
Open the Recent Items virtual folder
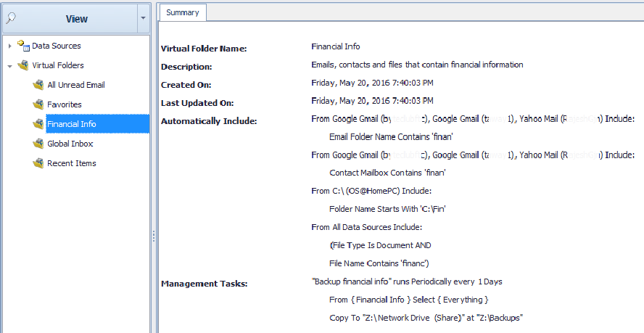click(x=72, y=163)
